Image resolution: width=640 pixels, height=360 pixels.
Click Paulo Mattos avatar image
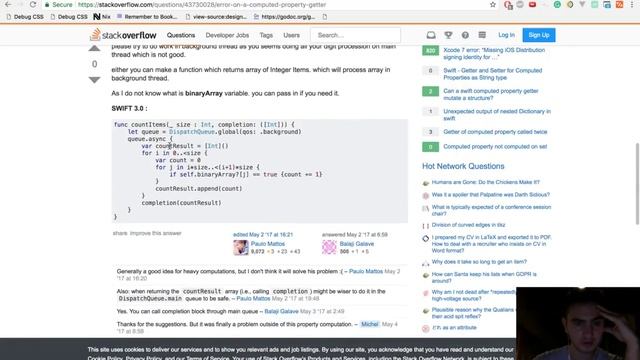(241, 247)
